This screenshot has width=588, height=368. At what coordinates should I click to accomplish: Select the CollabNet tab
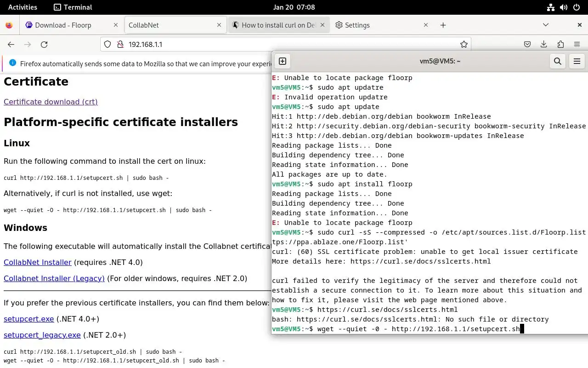[x=175, y=25]
